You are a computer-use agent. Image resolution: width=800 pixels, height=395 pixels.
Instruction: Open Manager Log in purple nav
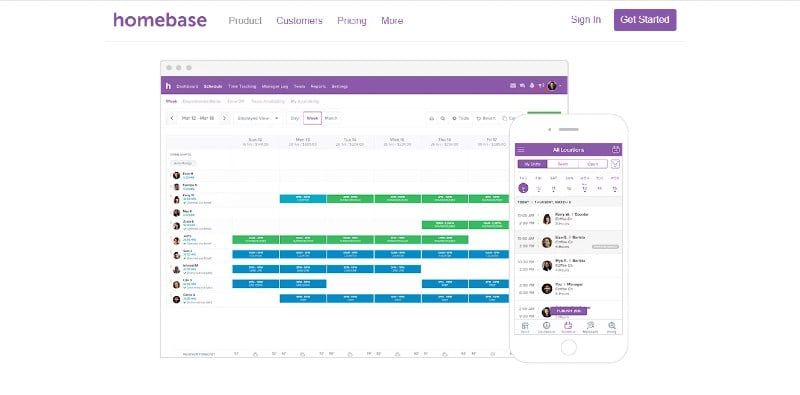pos(275,86)
